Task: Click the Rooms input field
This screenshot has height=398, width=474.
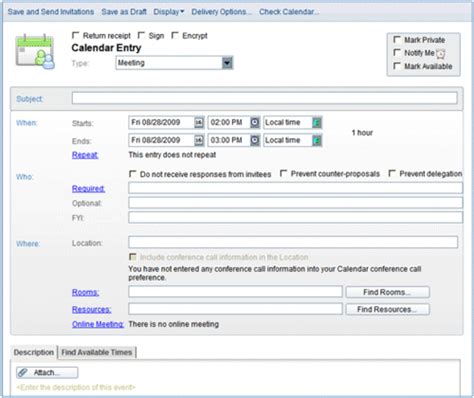Action: coord(235,292)
